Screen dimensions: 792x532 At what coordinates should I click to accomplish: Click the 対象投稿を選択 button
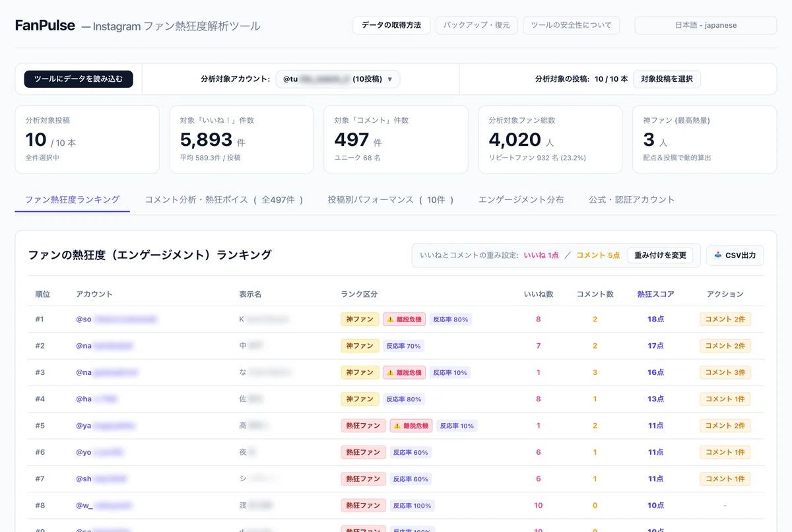pyautogui.click(x=667, y=79)
